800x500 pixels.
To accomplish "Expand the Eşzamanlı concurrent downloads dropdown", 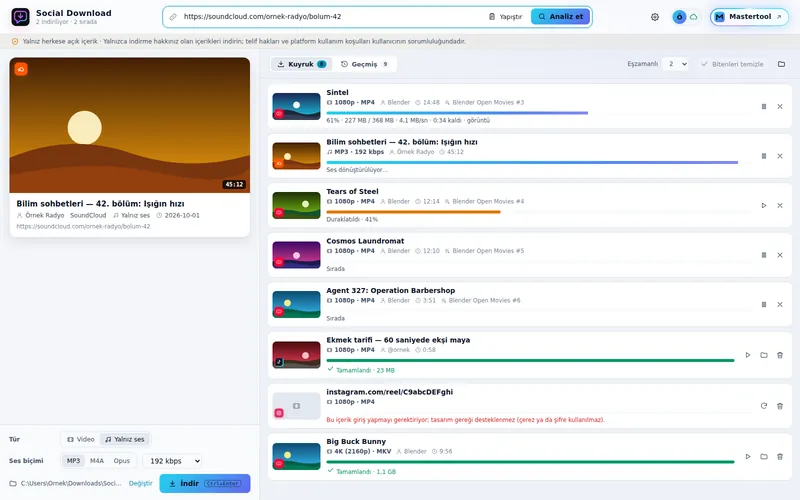I will coord(676,64).
